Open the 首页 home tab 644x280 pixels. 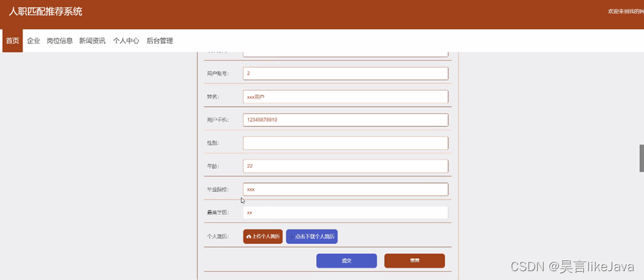(x=12, y=41)
